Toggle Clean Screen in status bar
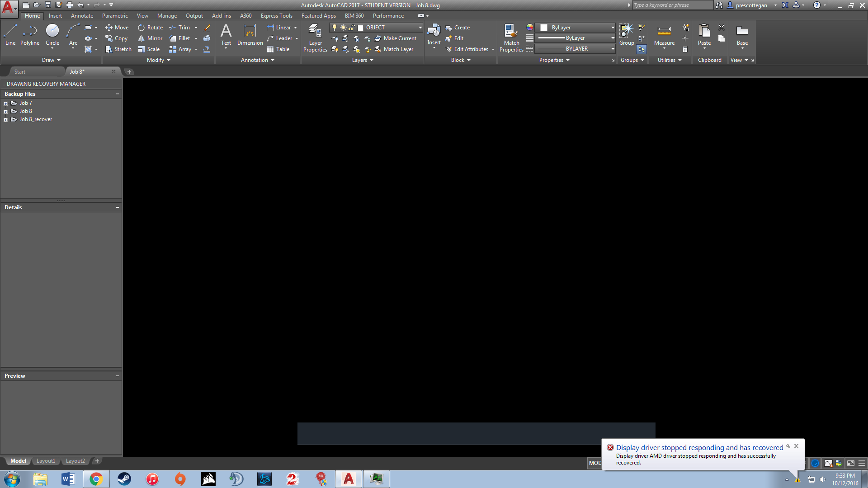This screenshot has height=488, width=868. coord(850,463)
